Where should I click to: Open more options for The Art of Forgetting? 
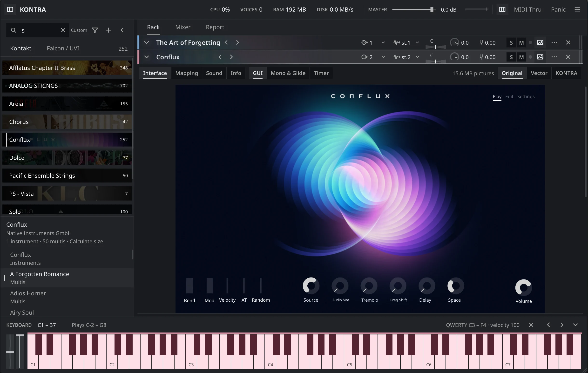pos(554,42)
